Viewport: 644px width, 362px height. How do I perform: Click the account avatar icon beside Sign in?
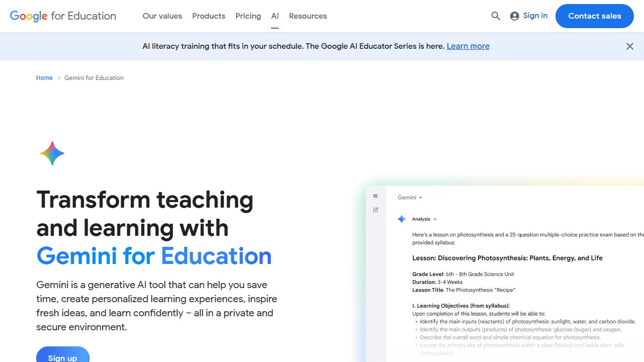pyautogui.click(x=514, y=16)
